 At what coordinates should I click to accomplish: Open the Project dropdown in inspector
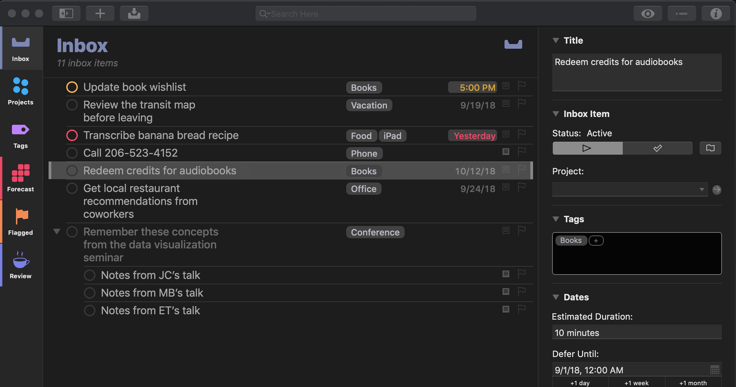click(630, 189)
